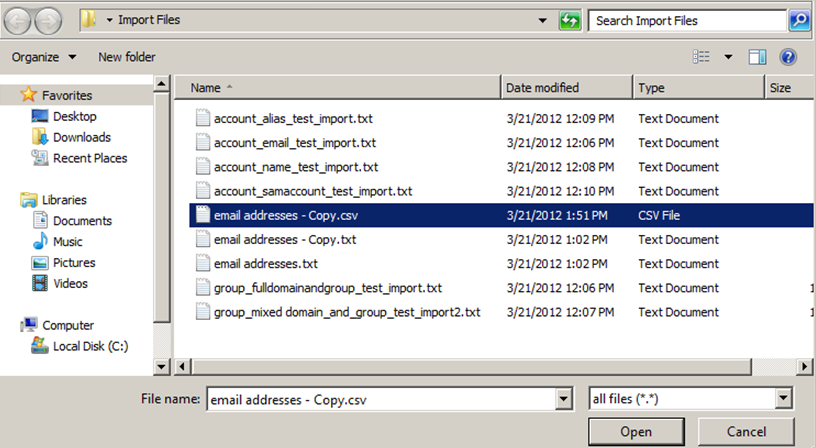Click the change view icon
The height and width of the screenshot is (448, 816).
[701, 57]
